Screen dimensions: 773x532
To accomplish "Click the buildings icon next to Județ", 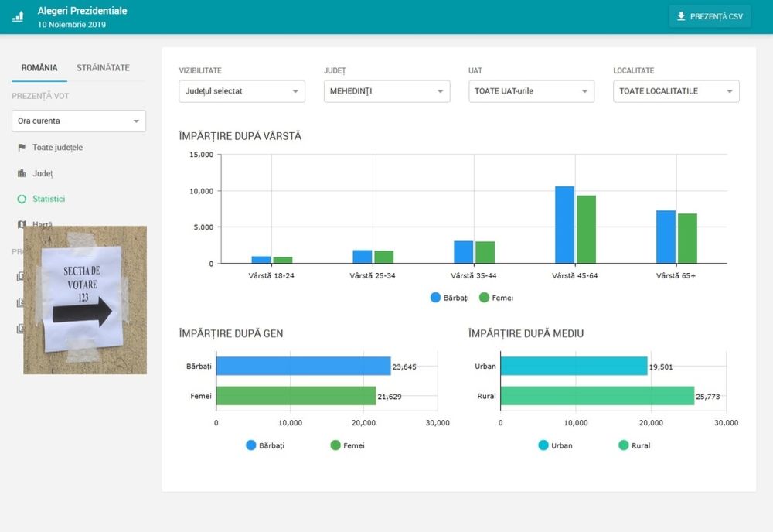I will point(22,173).
